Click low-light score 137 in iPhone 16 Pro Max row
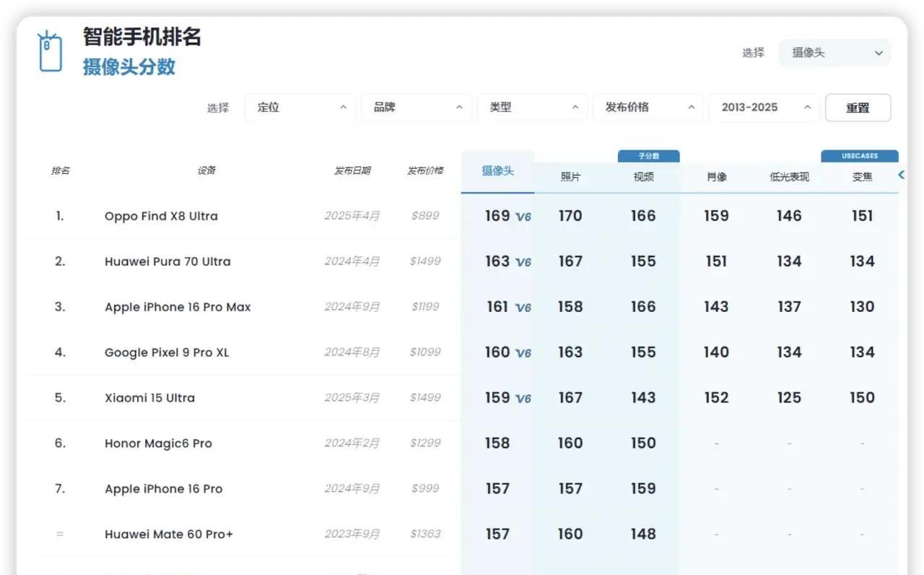 point(789,307)
